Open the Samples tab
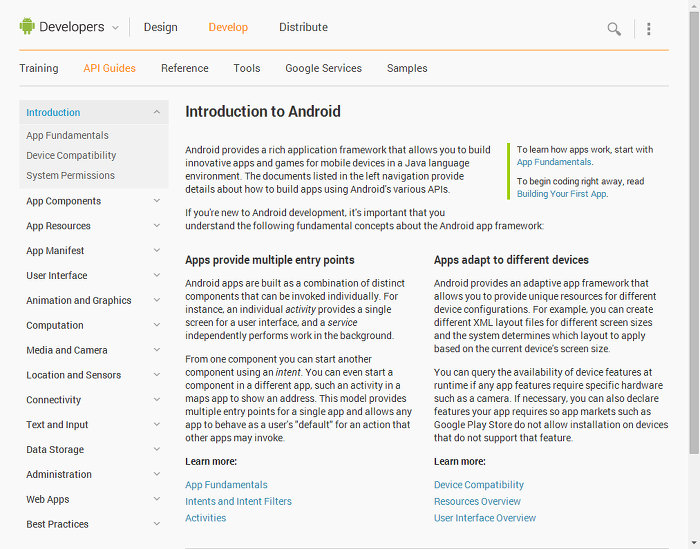This screenshot has height=549, width=700. pos(407,68)
